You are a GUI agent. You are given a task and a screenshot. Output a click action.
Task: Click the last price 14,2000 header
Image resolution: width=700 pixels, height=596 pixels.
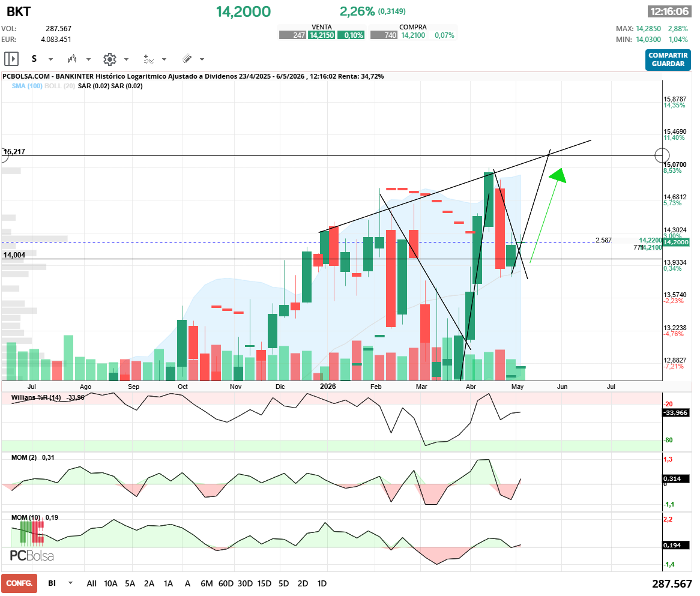pyautogui.click(x=243, y=11)
